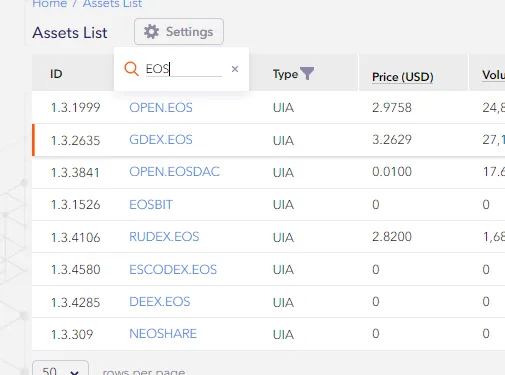Open the Settings button label

point(189,32)
